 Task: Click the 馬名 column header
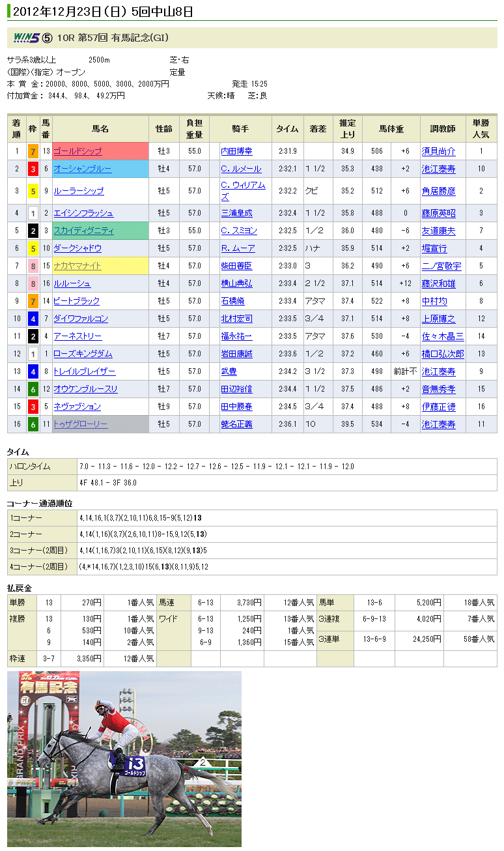click(x=100, y=129)
